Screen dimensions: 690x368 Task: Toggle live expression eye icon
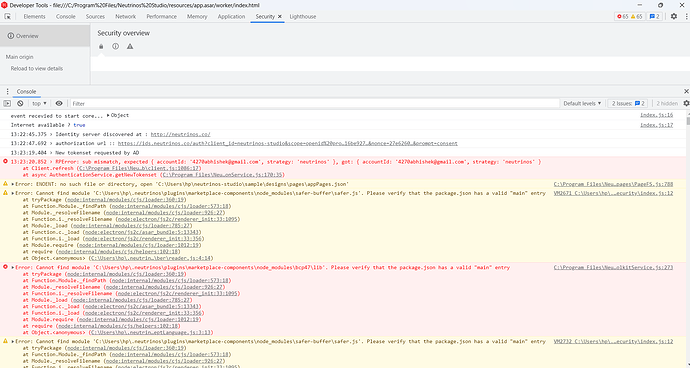(59, 103)
